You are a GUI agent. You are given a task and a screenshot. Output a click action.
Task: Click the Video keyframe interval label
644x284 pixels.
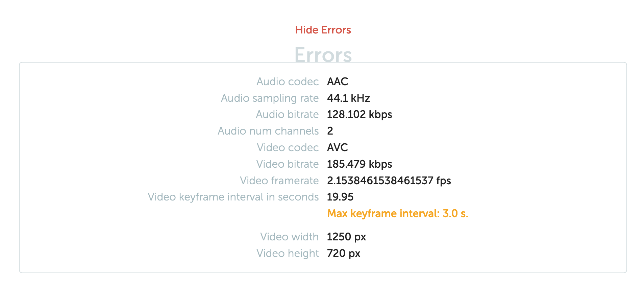(233, 197)
